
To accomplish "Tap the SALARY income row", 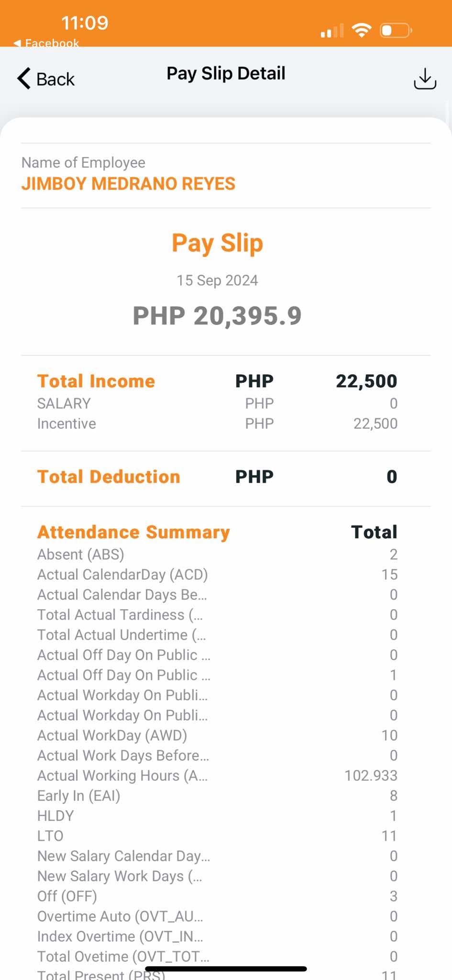I will [217, 403].
